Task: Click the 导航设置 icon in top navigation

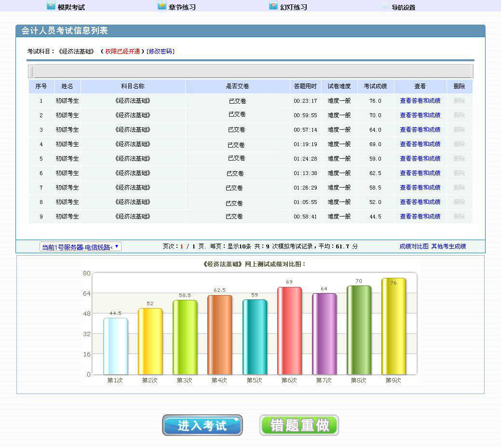Action: click(x=384, y=6)
